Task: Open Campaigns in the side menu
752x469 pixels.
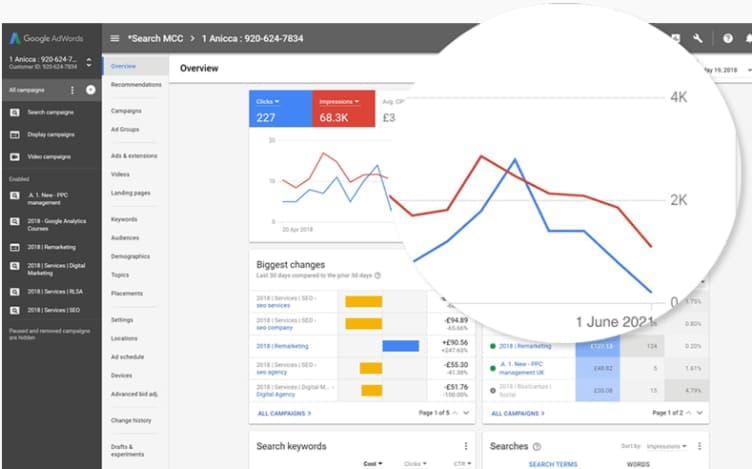Action: (x=126, y=111)
